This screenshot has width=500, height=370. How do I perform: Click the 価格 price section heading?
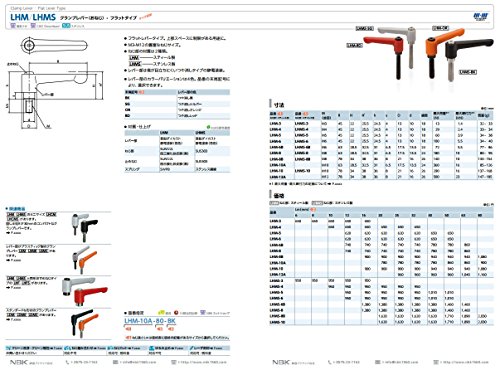279,196
